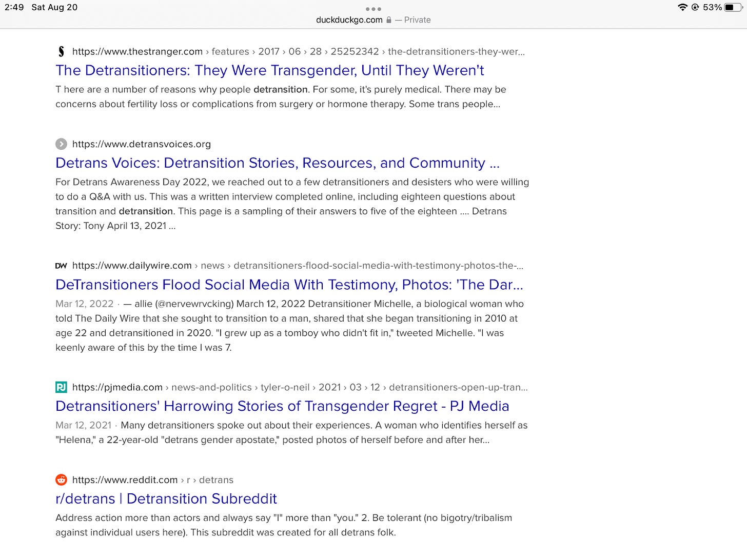
Task: Tap the three-dot multitasking icon
Action: coord(373,9)
